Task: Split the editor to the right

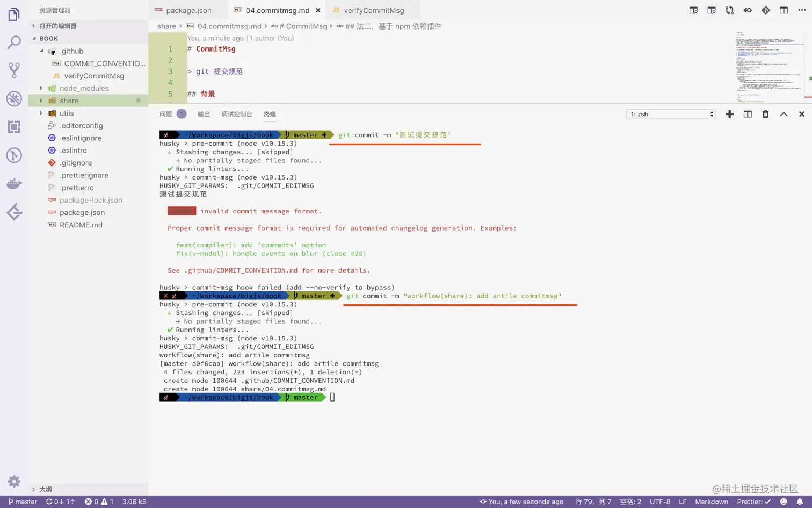Action: (784, 10)
